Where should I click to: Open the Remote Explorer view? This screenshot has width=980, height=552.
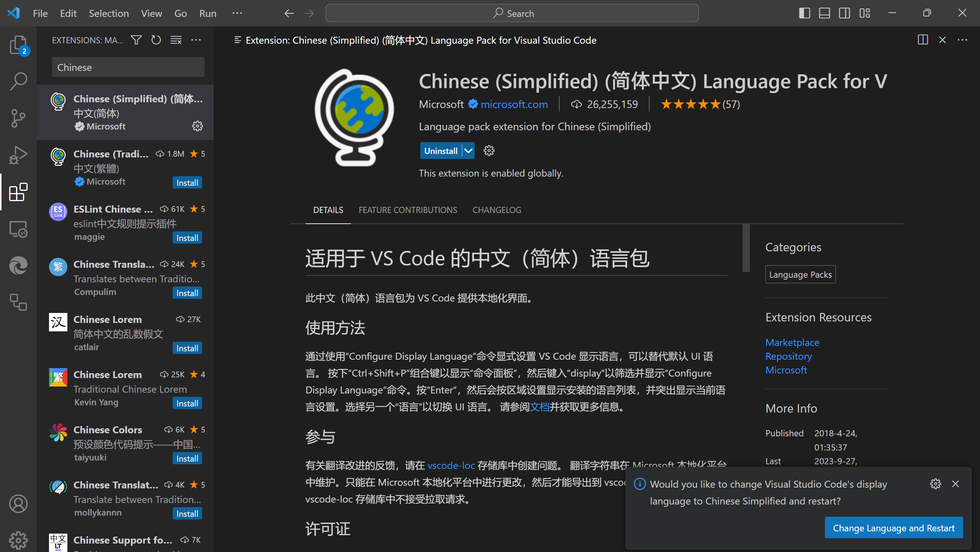[x=18, y=229]
